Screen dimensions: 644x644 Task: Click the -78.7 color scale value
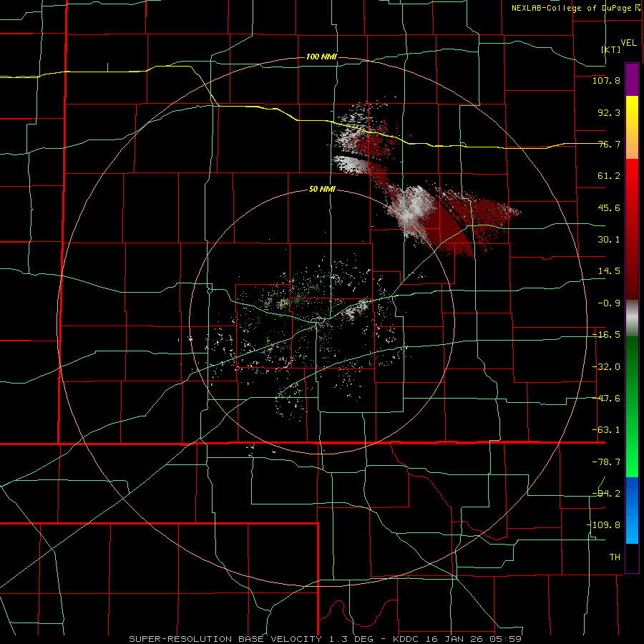pyautogui.click(x=606, y=462)
